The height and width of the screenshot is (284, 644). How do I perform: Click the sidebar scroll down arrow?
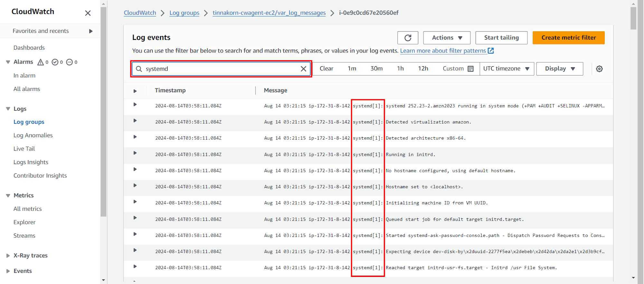click(x=103, y=280)
